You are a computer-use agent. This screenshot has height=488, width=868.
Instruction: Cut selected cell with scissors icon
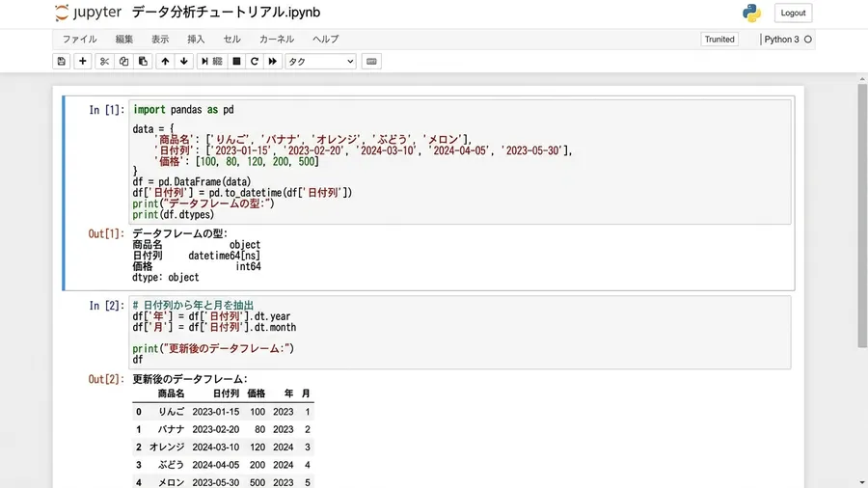[x=104, y=62]
